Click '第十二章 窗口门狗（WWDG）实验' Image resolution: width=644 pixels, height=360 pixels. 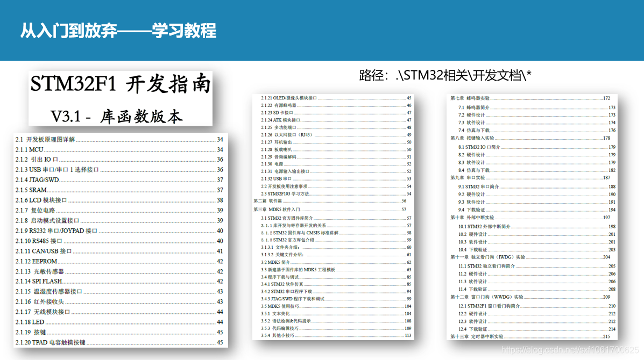tap(530, 297)
